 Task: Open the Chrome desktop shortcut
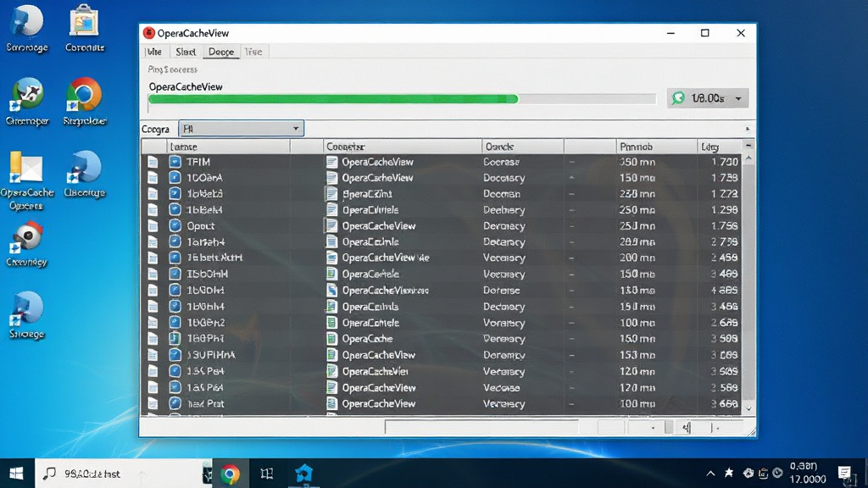pos(84,95)
